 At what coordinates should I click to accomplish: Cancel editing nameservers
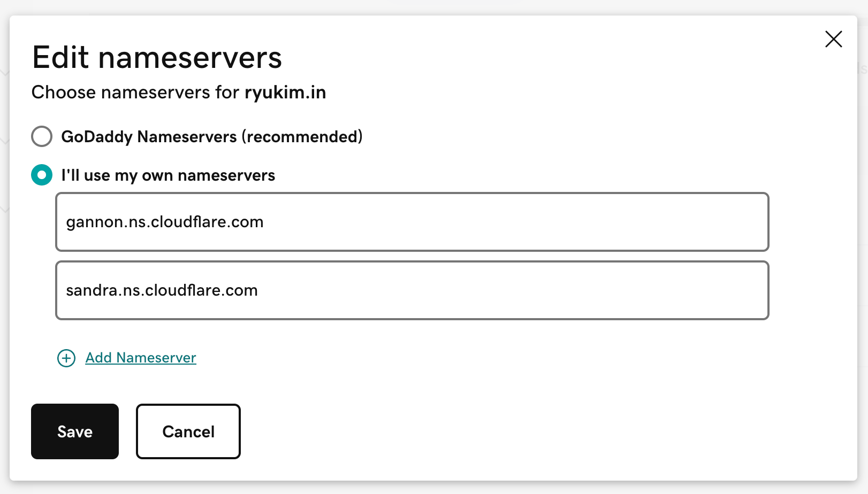coord(188,431)
